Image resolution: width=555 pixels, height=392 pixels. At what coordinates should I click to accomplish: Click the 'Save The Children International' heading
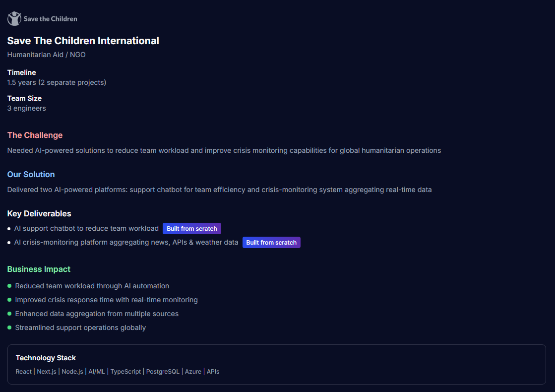pyautogui.click(x=83, y=41)
